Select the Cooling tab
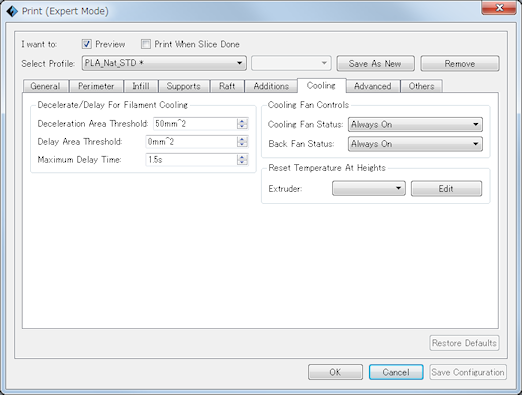This screenshot has width=522, height=395. [x=321, y=85]
